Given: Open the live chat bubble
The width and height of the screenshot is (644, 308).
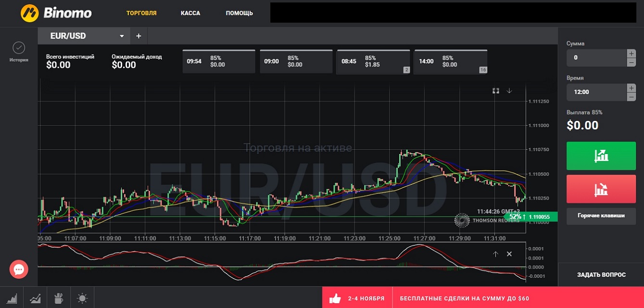Looking at the screenshot, I should point(19,269).
